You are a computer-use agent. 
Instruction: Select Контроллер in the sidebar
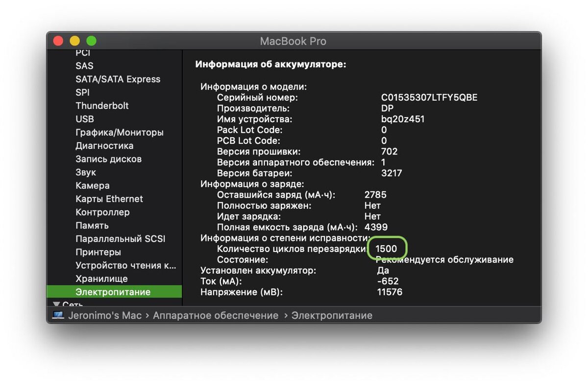tap(102, 212)
